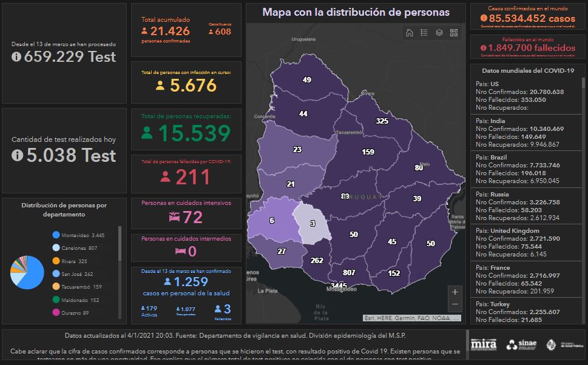Open the map legend list
588x365 pixels.
(x=424, y=33)
